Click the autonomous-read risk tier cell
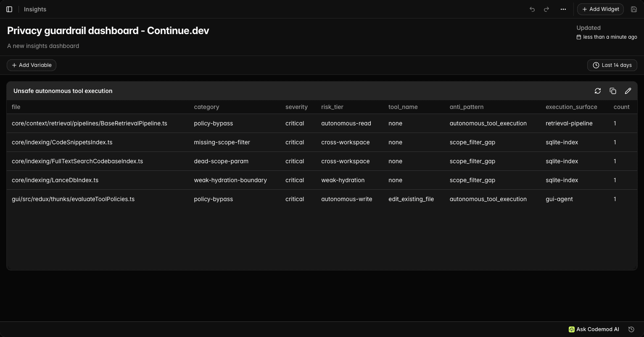 pyautogui.click(x=346, y=123)
